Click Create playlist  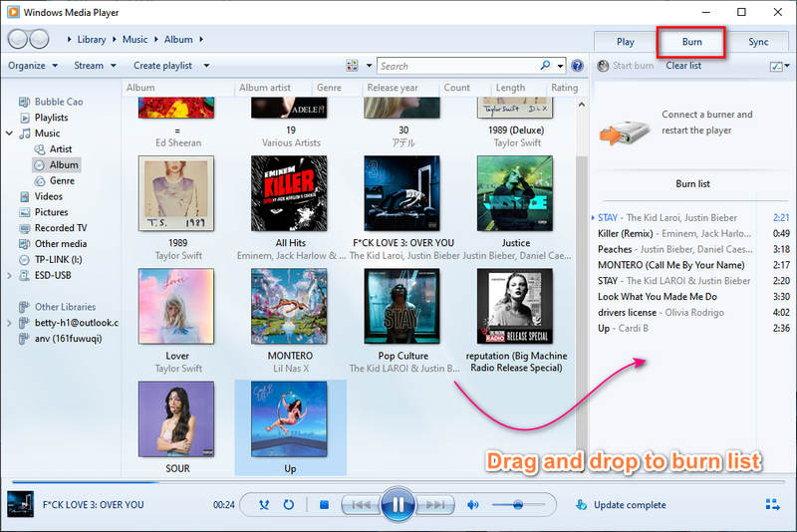[x=162, y=66]
